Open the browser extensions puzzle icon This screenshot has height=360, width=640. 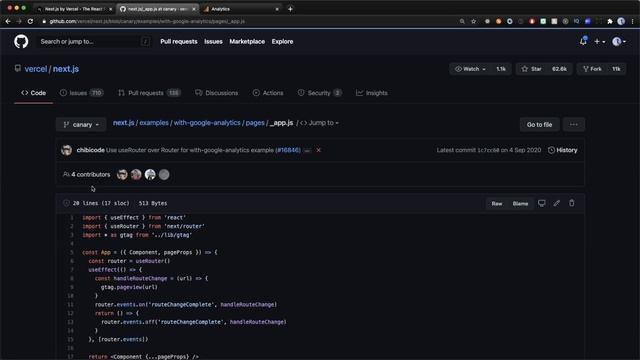point(610,21)
